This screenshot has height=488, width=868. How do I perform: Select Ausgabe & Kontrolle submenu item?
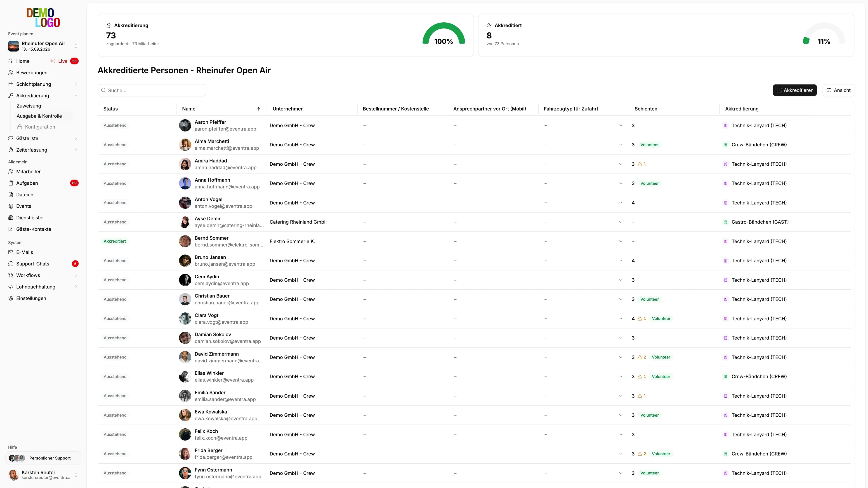coord(39,116)
